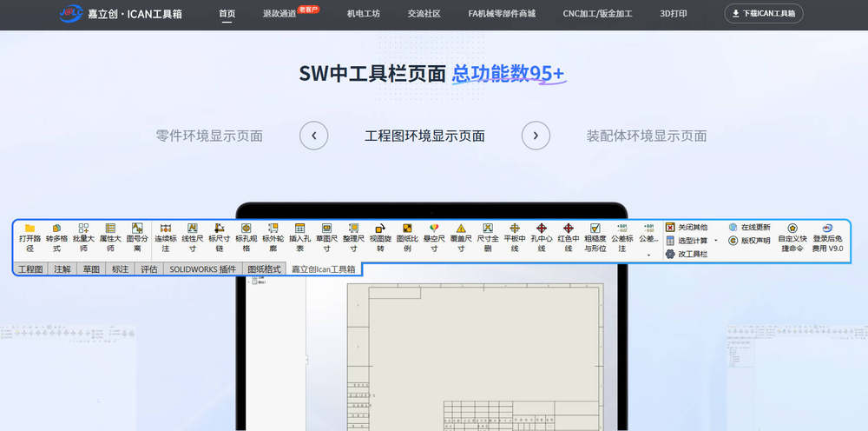Select the 转多格式 tool icon

[56, 228]
